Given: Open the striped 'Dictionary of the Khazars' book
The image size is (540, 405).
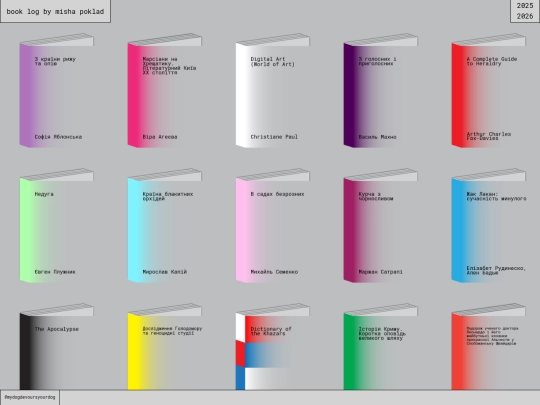Looking at the screenshot, I should (273, 346).
